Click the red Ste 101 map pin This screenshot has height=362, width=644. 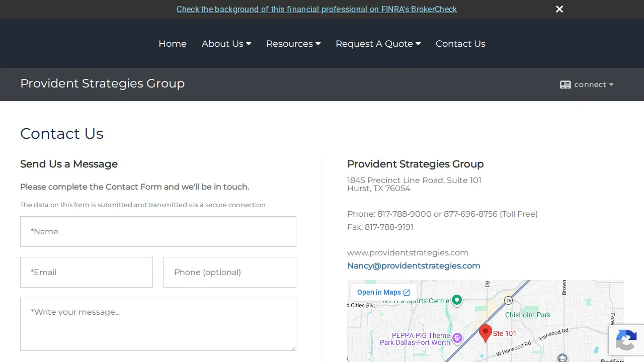[x=485, y=333]
